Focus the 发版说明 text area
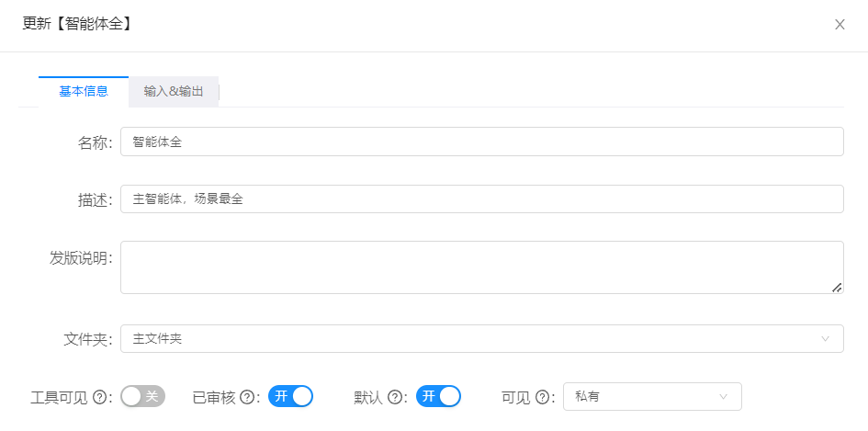Screen dimensions: 868x431 click(482, 267)
